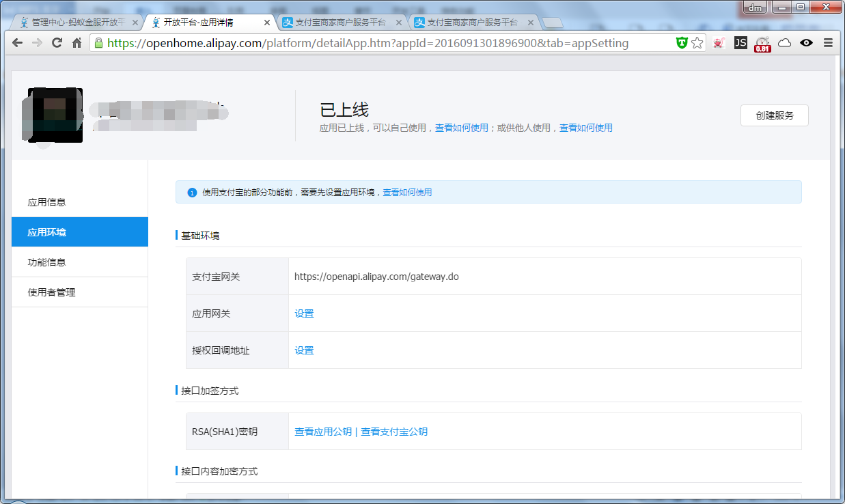Click the 已上线 status heading
This screenshot has width=845, height=504.
[x=344, y=109]
